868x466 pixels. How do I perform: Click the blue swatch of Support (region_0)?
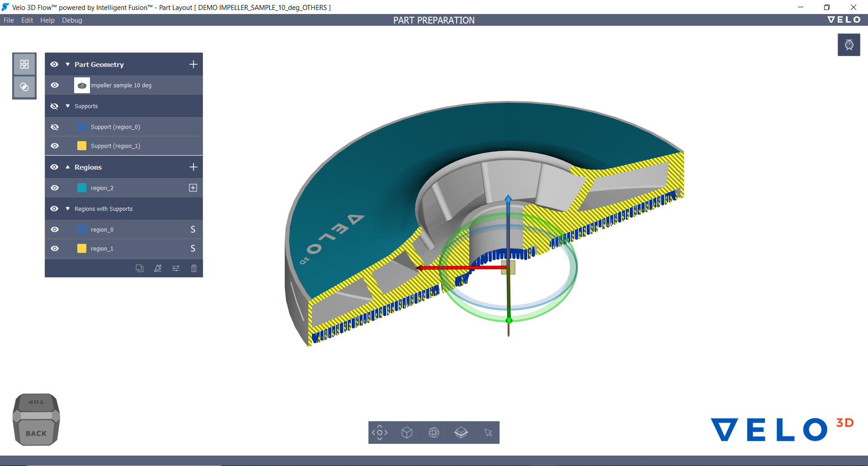pos(82,127)
